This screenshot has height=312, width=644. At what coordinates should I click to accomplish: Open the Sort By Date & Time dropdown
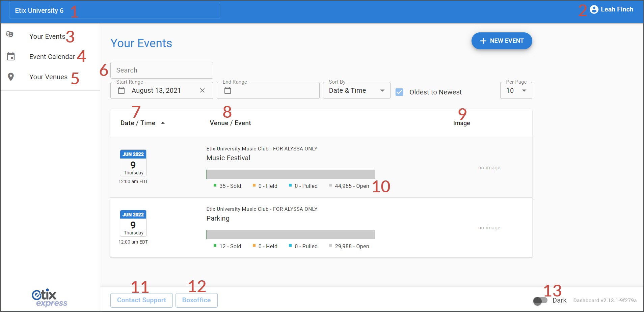pos(357,90)
